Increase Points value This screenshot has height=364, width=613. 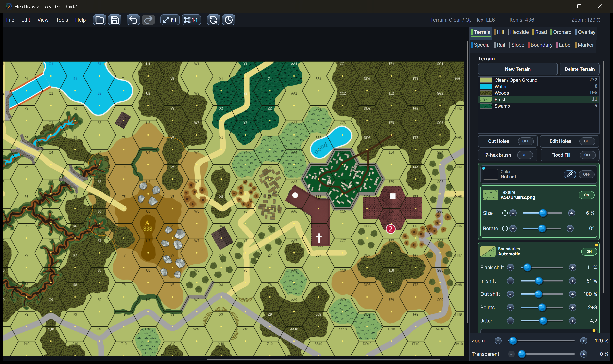tap(572, 307)
